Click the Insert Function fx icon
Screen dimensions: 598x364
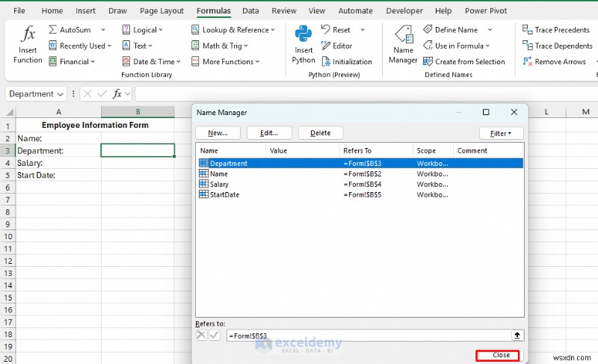point(28,34)
